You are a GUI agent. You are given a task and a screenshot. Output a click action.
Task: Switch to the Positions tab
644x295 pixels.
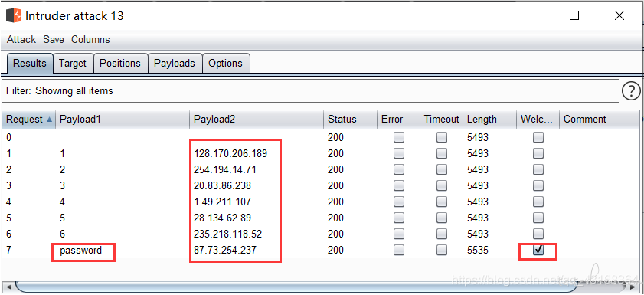120,64
